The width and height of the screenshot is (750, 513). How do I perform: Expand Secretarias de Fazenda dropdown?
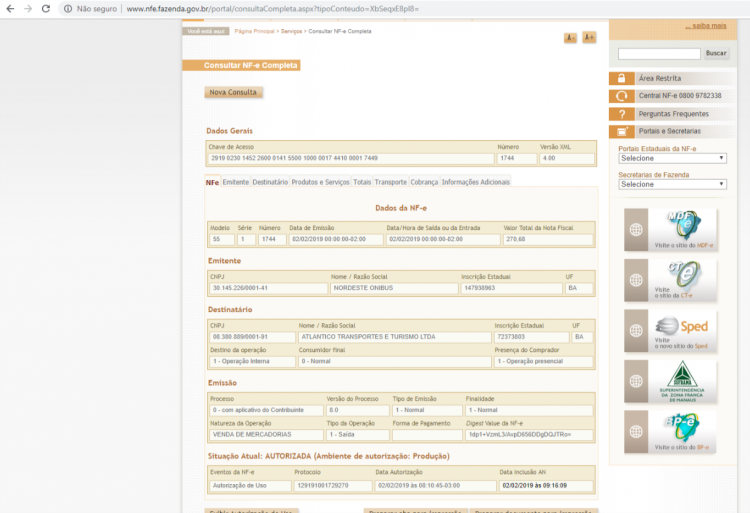(672, 184)
